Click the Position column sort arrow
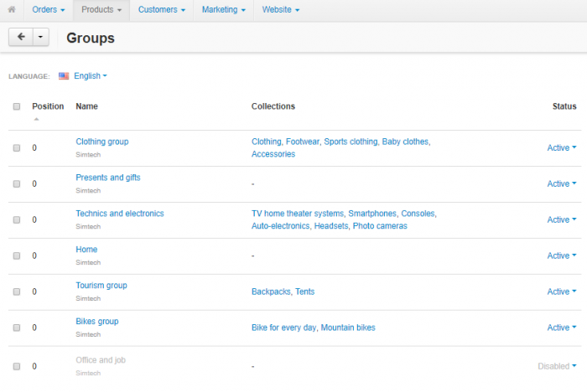Image resolution: width=587 pixels, height=392 pixels. click(36, 119)
